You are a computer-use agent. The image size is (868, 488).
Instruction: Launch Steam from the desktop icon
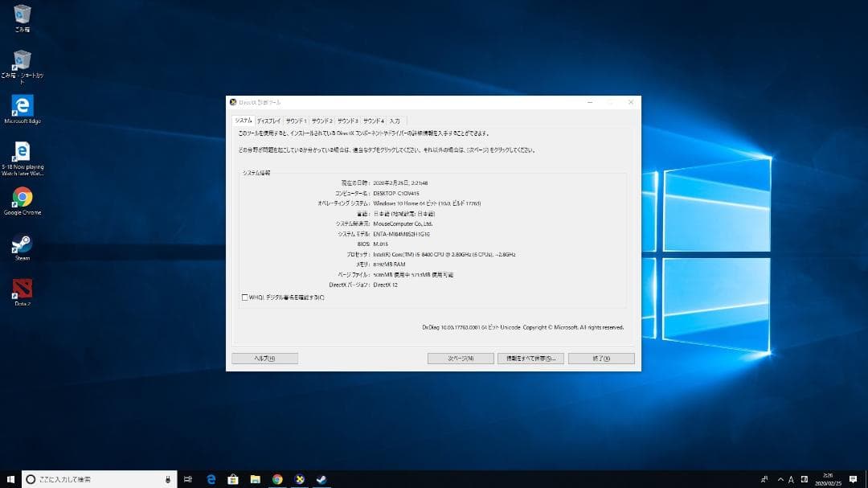(21, 243)
